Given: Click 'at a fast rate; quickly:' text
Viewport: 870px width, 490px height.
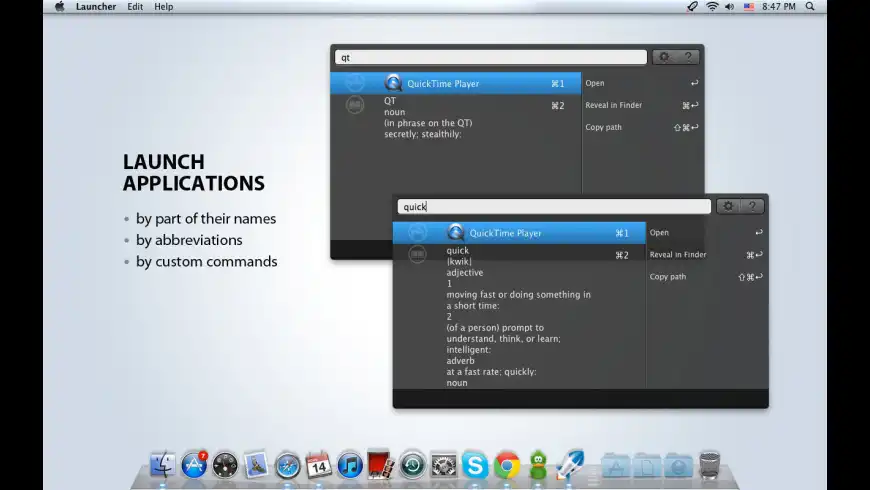Looking at the screenshot, I should pyautogui.click(x=491, y=372).
